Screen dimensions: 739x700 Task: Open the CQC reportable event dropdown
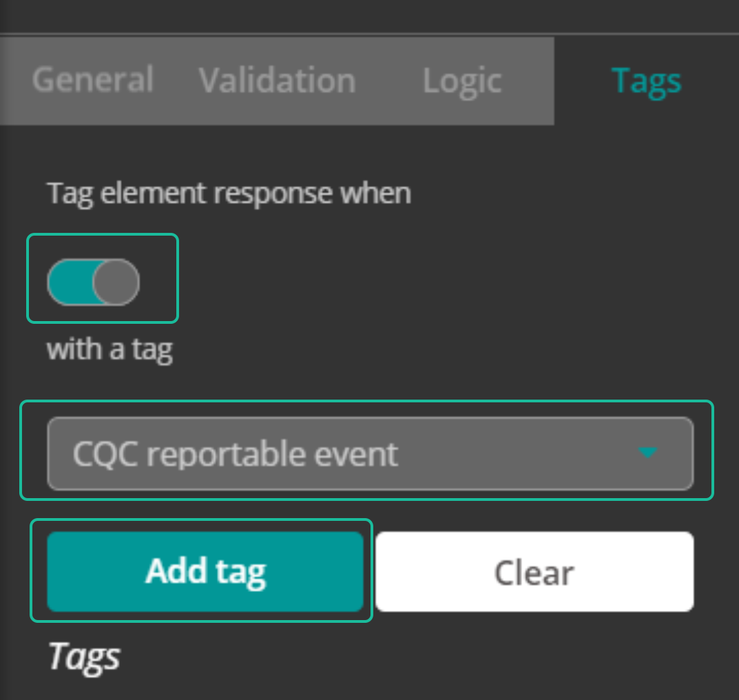click(370, 453)
